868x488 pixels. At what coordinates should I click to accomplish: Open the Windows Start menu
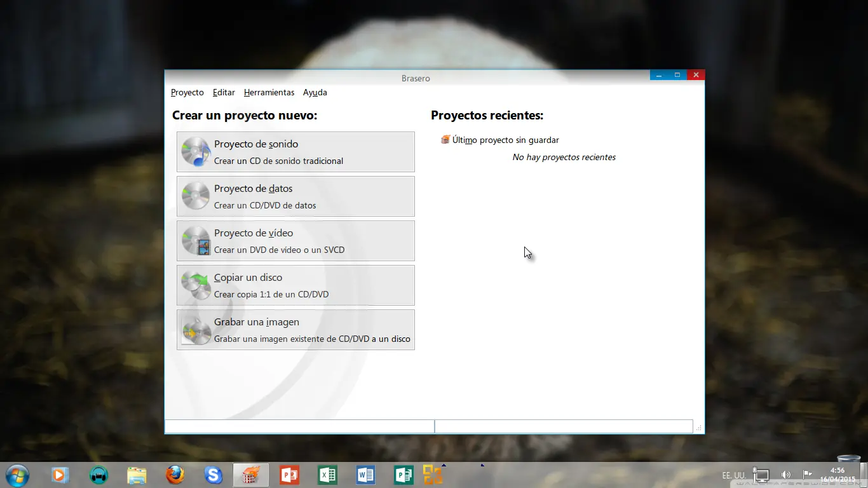pyautogui.click(x=17, y=475)
